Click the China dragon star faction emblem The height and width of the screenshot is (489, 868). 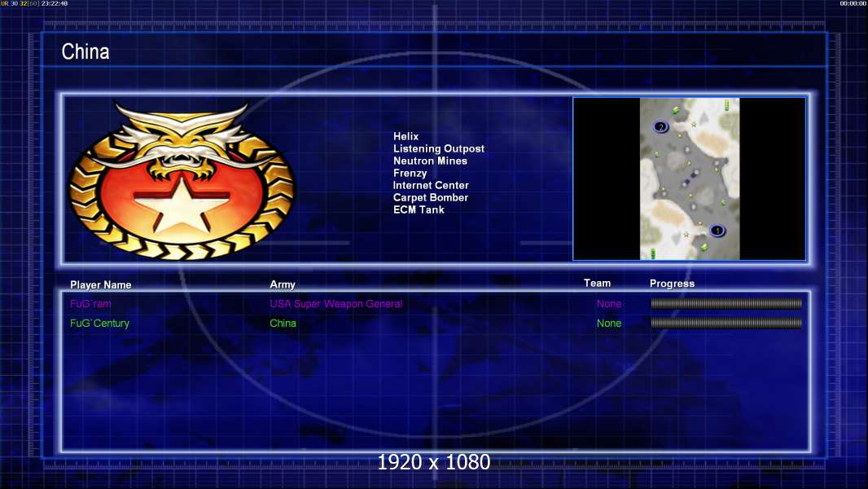point(182,180)
